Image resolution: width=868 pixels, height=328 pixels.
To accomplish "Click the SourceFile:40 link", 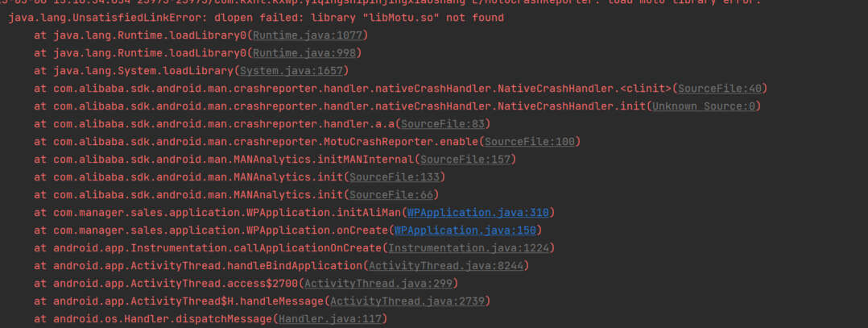I will pyautogui.click(x=720, y=89).
